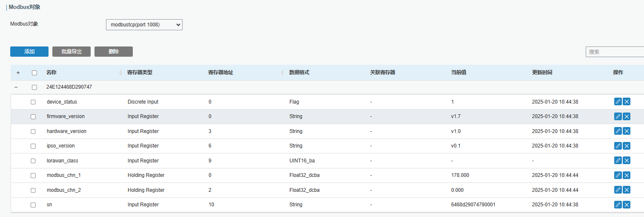Open the Modbus对象 dropdown selector
Screen dimensions: 644x217
point(144,25)
